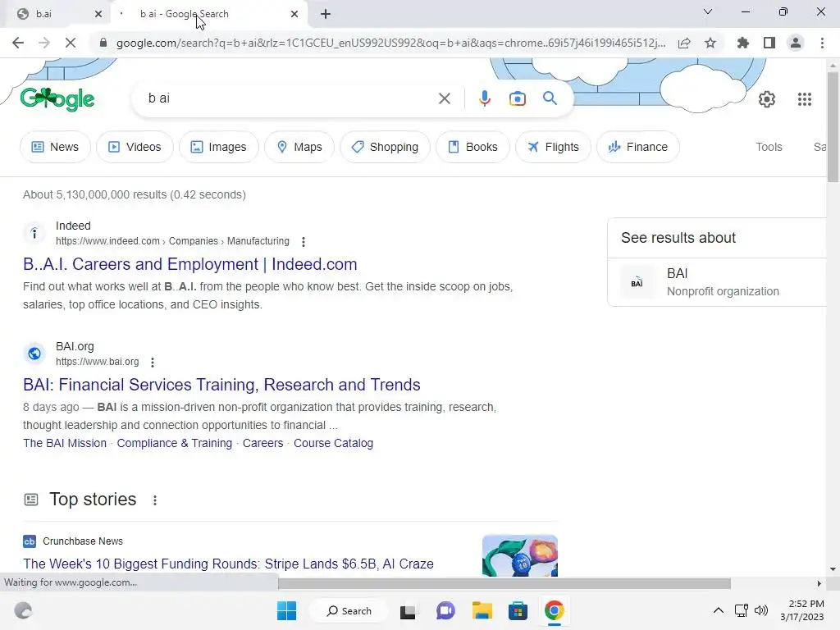The image size is (840, 630).
Task: Show hidden system tray icons
Action: pyautogui.click(x=719, y=610)
